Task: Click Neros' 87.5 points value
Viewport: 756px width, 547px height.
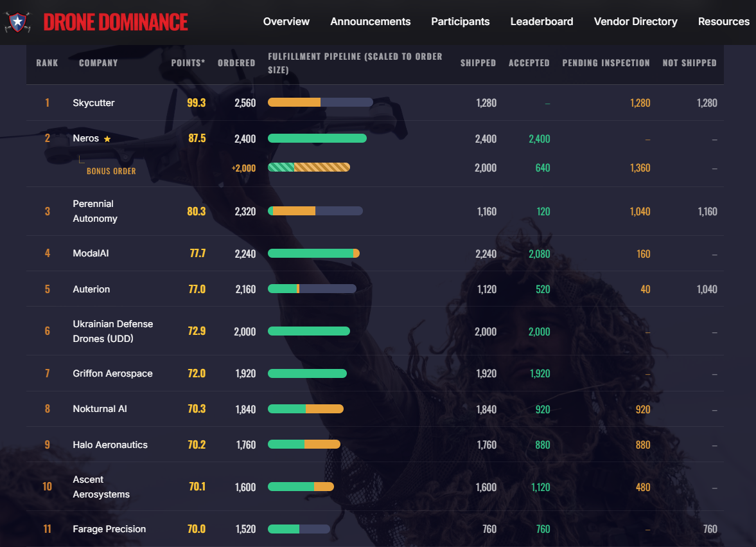Action: [x=197, y=138]
